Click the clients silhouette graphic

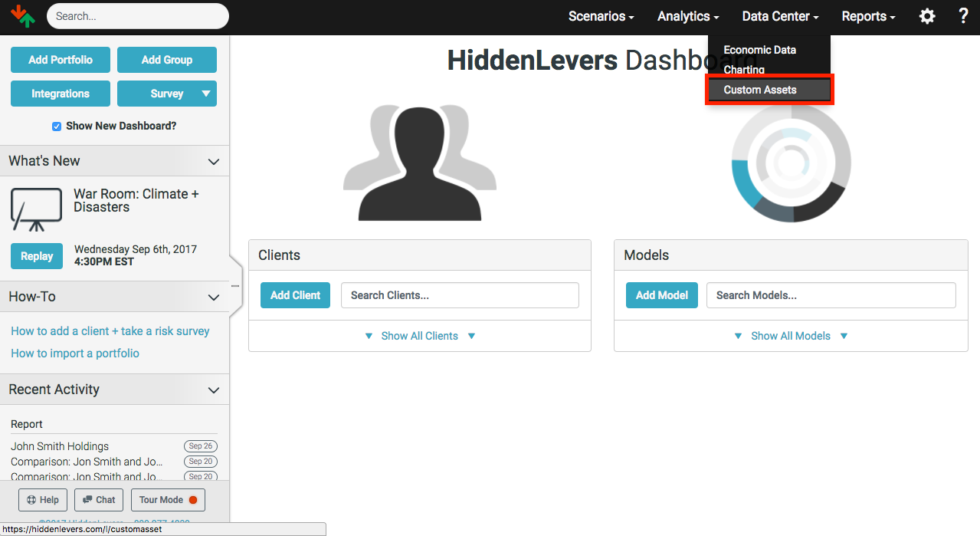tap(420, 163)
